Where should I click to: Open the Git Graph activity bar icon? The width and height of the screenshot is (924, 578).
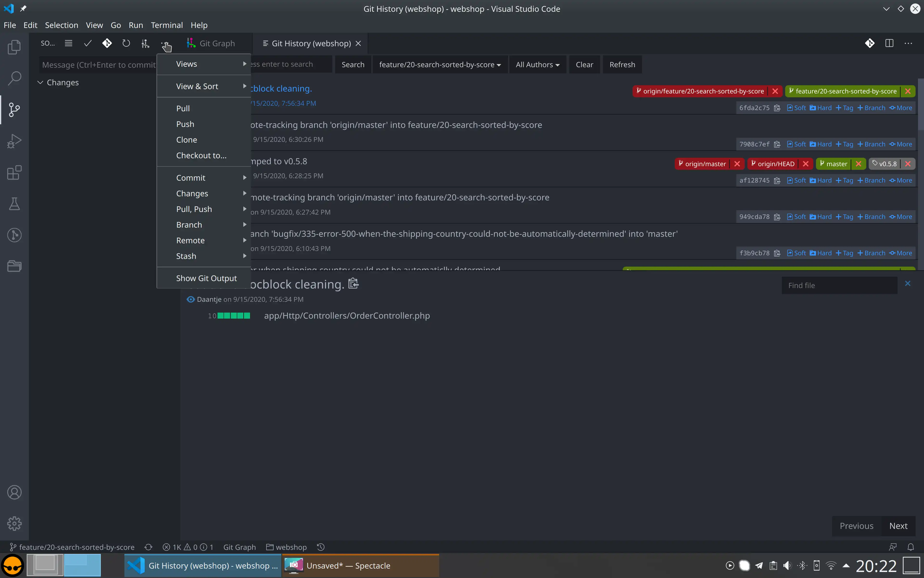click(14, 235)
